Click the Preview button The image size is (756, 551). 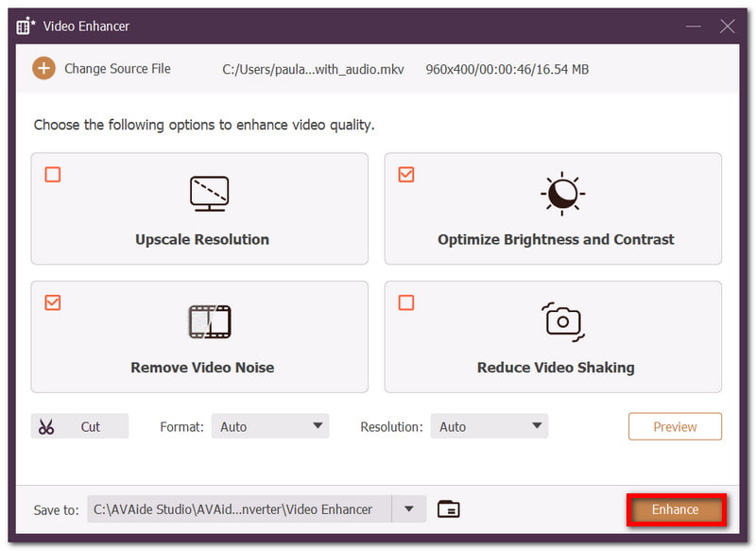click(x=675, y=426)
